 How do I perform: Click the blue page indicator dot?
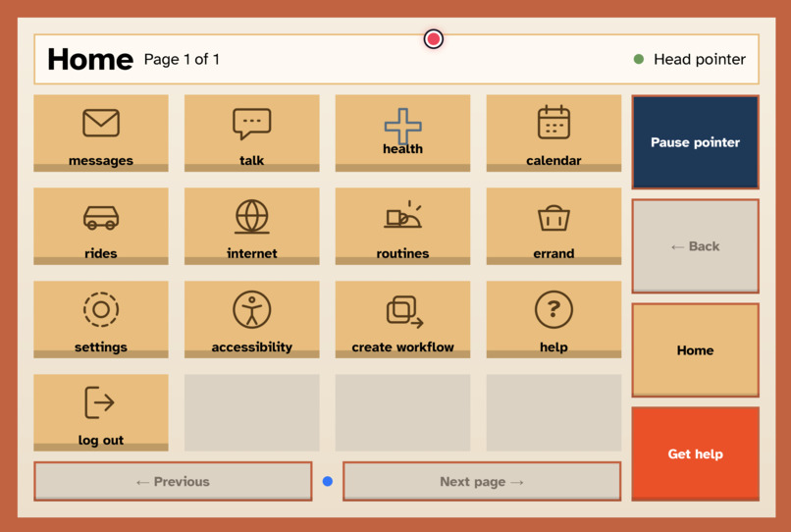[328, 482]
